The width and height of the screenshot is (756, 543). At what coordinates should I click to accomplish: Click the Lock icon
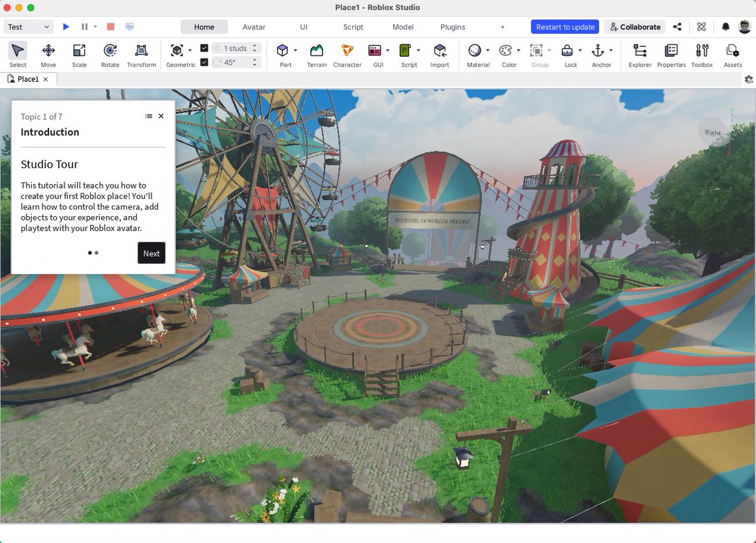pos(567,50)
